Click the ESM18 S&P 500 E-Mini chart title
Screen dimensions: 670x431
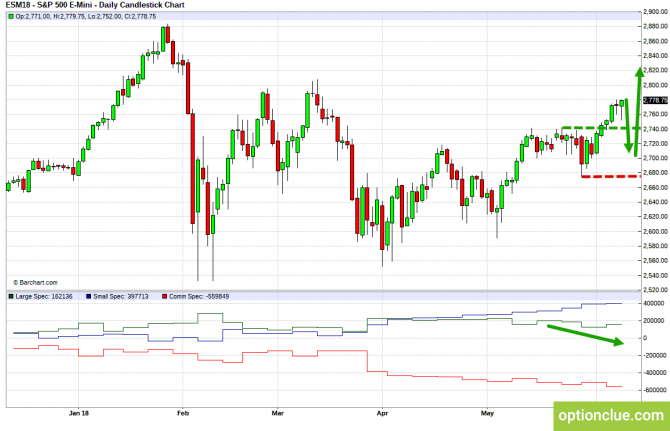click(93, 5)
